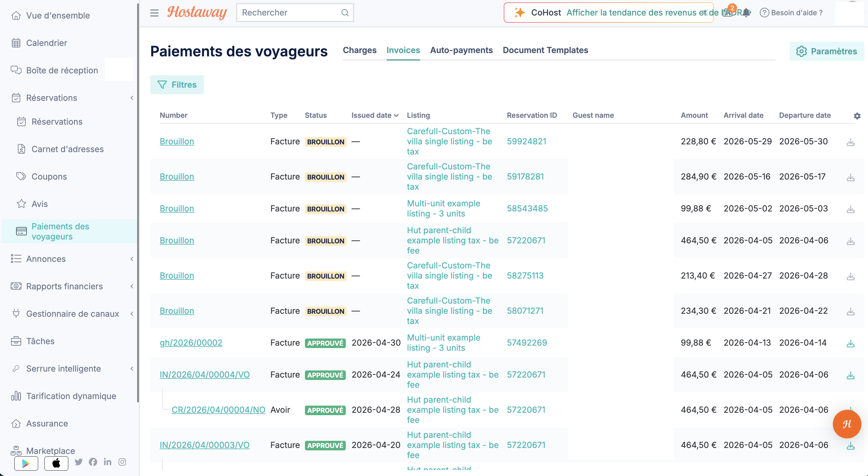Open the Google Play store badge
Screen dimensions: 868x476
click(26, 463)
